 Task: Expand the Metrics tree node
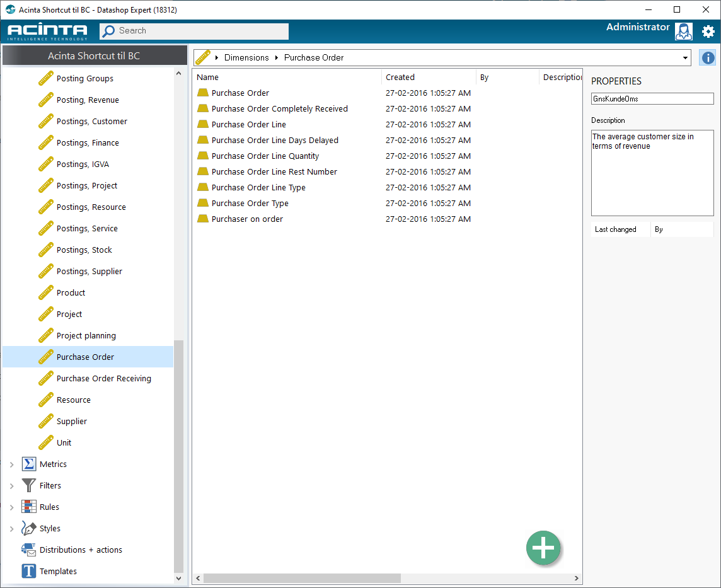point(11,464)
